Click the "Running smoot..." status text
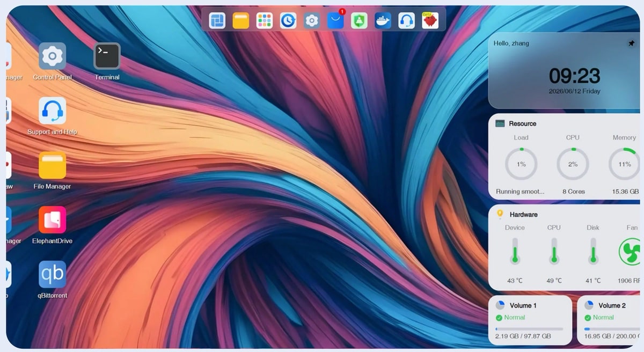 click(520, 192)
